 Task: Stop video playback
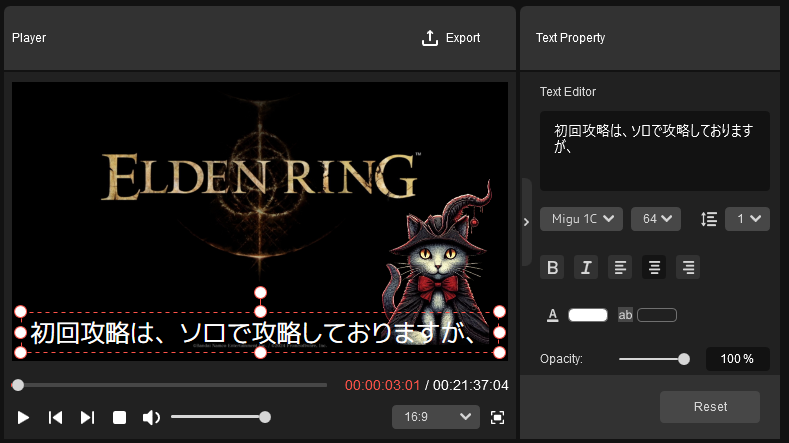click(119, 417)
